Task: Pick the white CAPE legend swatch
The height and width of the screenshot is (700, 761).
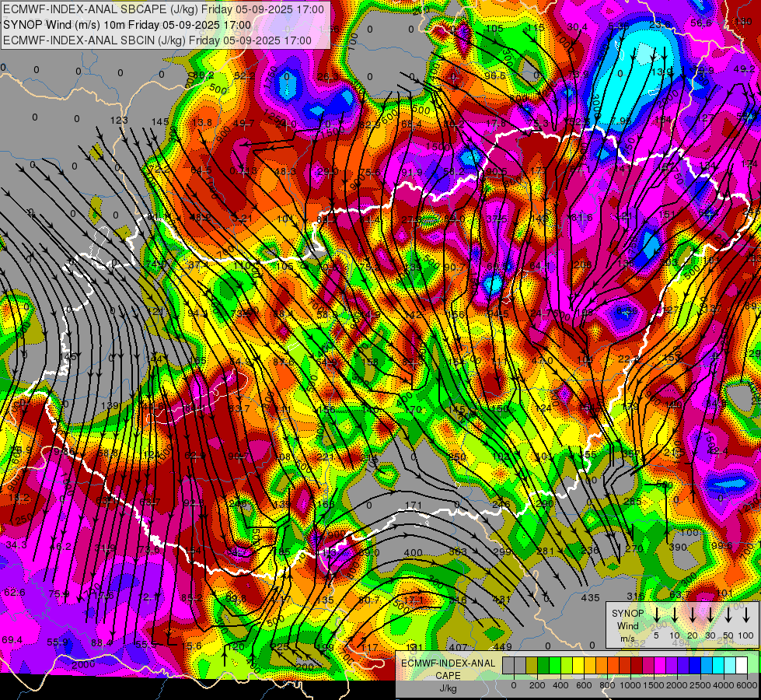Action: (741, 666)
